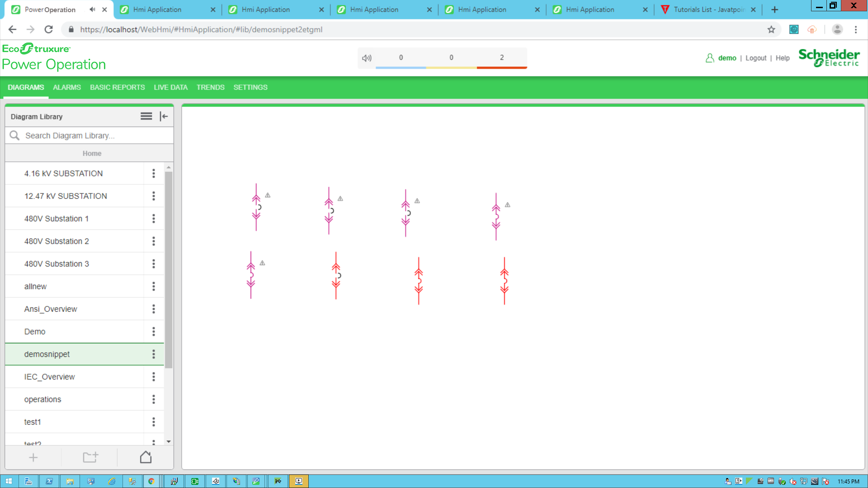Open options menu for demosnippet
Screen dimensions: 868x488
[154, 354]
